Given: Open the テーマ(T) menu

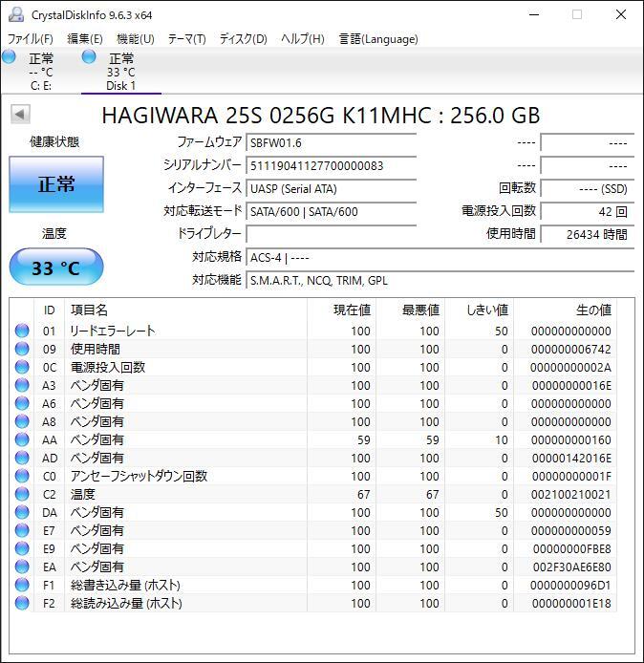Looking at the screenshot, I should [x=187, y=39].
